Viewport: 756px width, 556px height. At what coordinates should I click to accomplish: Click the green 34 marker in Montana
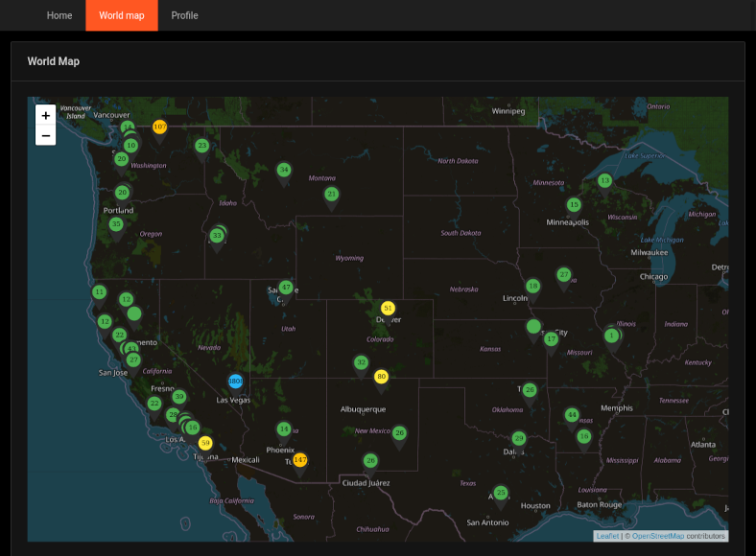(284, 169)
